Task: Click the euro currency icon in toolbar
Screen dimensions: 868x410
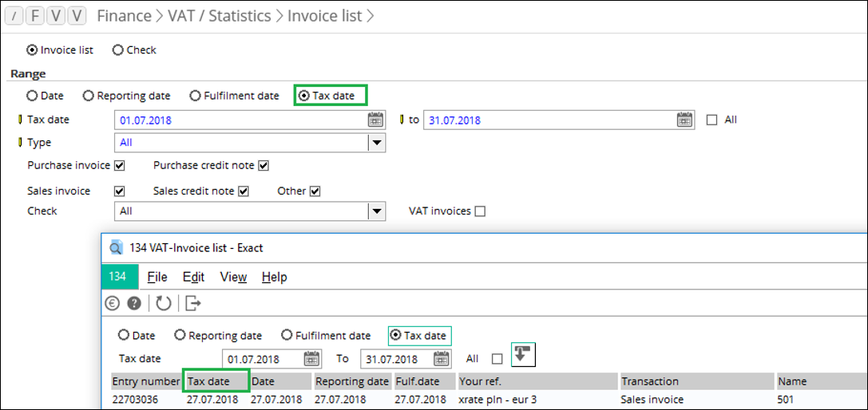Action: (113, 303)
